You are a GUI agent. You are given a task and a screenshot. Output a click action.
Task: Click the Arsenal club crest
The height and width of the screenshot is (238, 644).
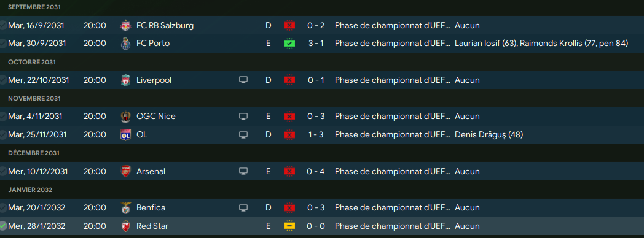[x=125, y=171]
